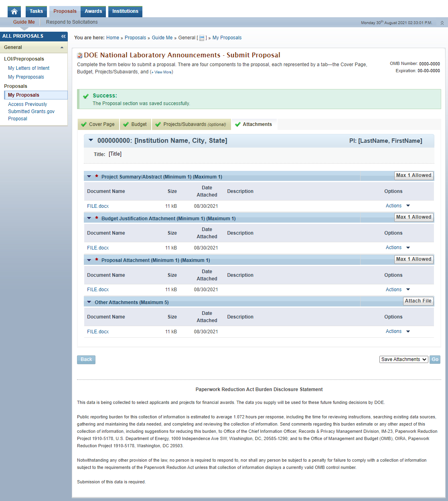The height and width of the screenshot is (501, 448).
Task: Click Max 1 Allowed for Budget Justification
Action: [414, 217]
